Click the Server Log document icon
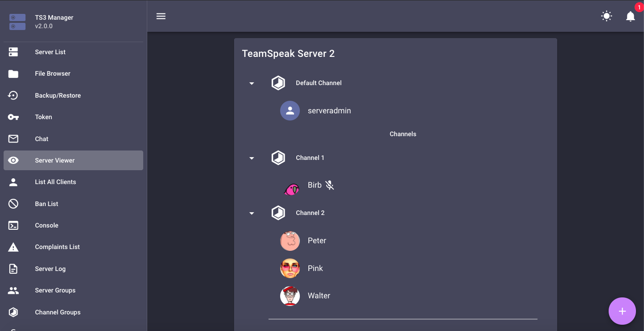644x331 pixels. (x=13, y=269)
